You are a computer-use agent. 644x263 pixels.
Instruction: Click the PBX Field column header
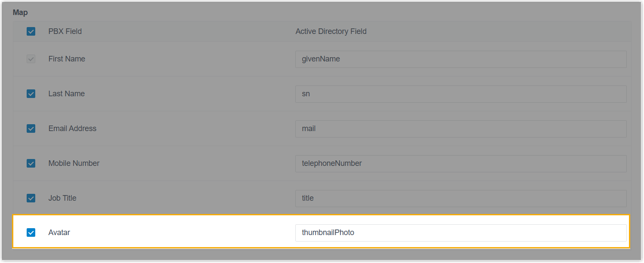point(65,31)
